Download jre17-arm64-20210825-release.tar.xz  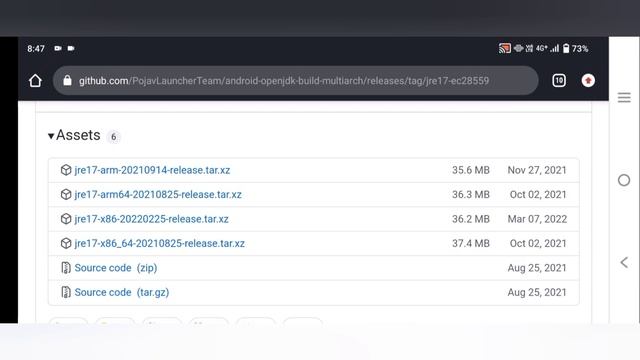click(x=158, y=194)
